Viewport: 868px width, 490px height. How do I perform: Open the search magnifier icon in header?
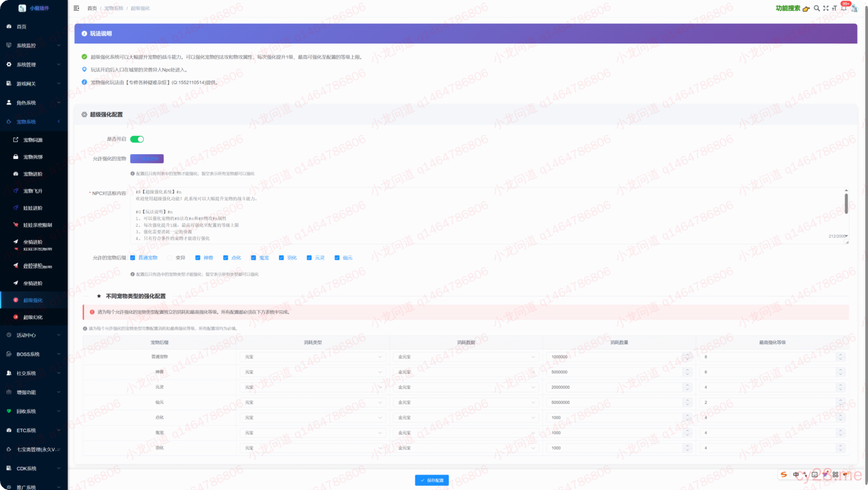[817, 8]
